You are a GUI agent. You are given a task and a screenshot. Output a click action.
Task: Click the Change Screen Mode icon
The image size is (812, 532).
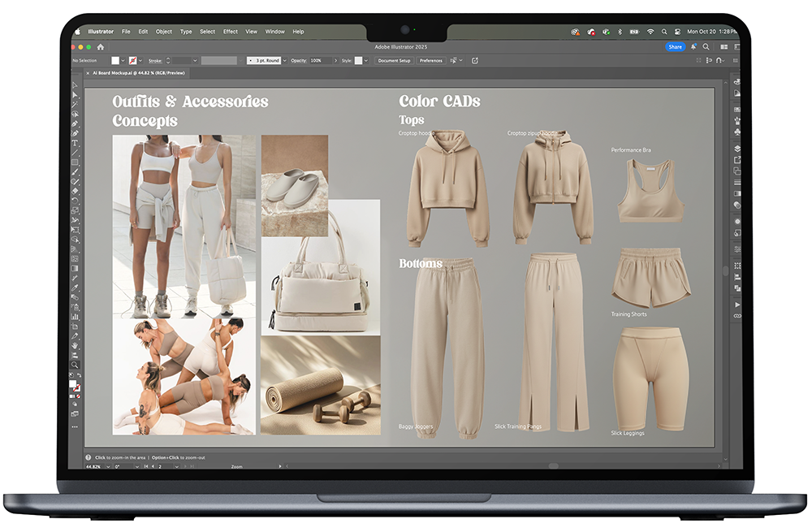pos(75,413)
